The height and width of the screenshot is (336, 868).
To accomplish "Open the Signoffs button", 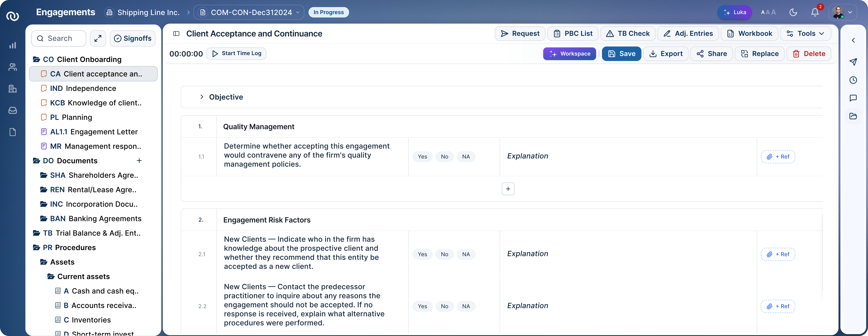I will [132, 38].
